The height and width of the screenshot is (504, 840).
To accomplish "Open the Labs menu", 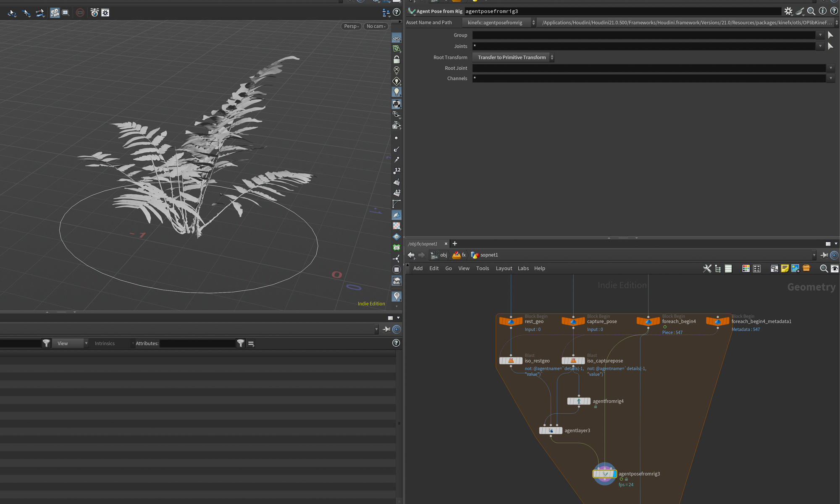I will click(x=523, y=269).
